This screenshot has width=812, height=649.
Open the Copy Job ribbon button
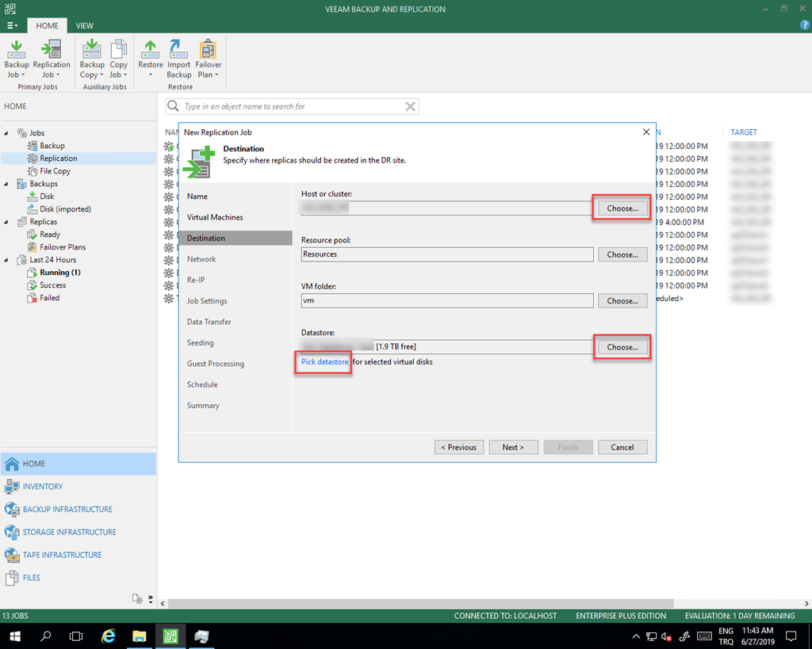tap(118, 59)
